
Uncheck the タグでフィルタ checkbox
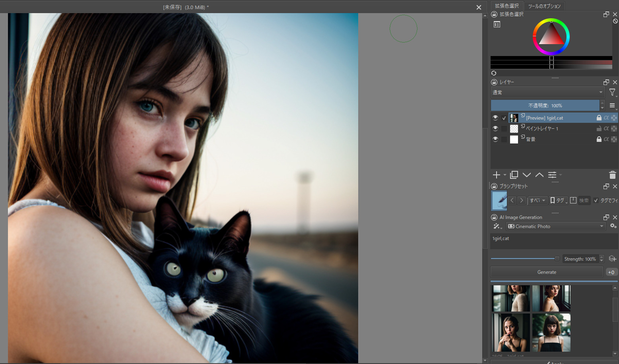point(596,201)
